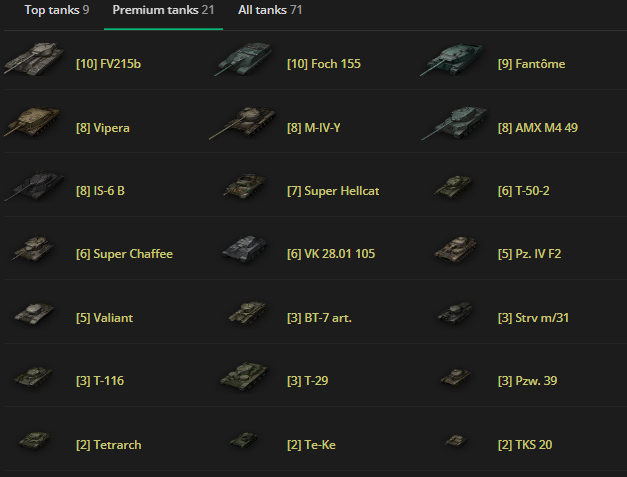The width and height of the screenshot is (627, 477).
Task: Click the FV215b tank icon
Action: coord(34,59)
